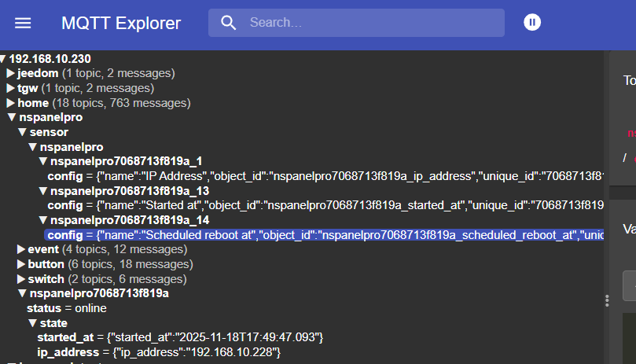Collapse the 192.168.10.230 root node
The height and width of the screenshot is (364, 636).
tap(4, 58)
